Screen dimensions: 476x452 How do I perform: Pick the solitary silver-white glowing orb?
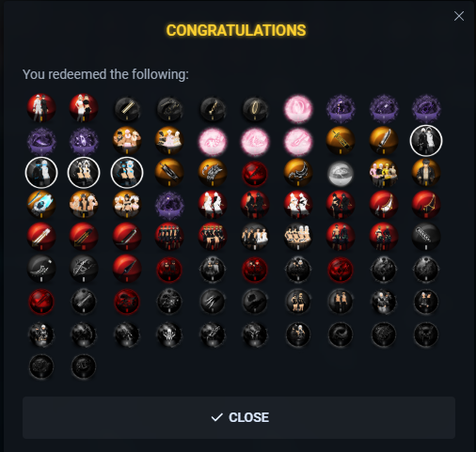[x=341, y=173]
